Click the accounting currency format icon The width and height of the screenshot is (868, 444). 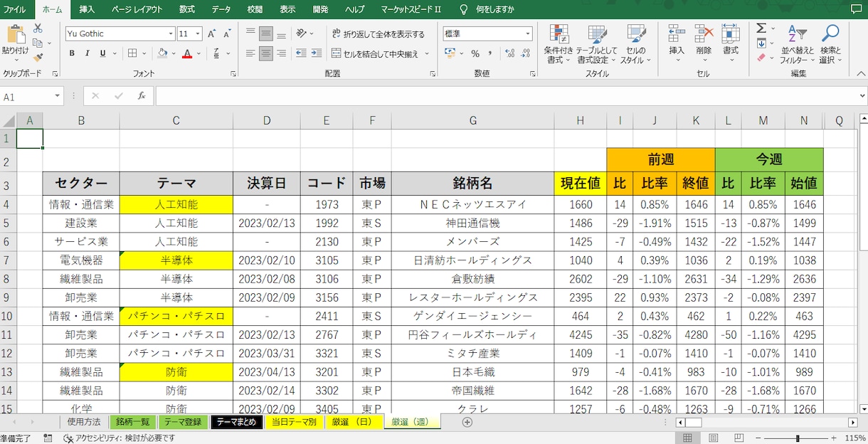450,53
